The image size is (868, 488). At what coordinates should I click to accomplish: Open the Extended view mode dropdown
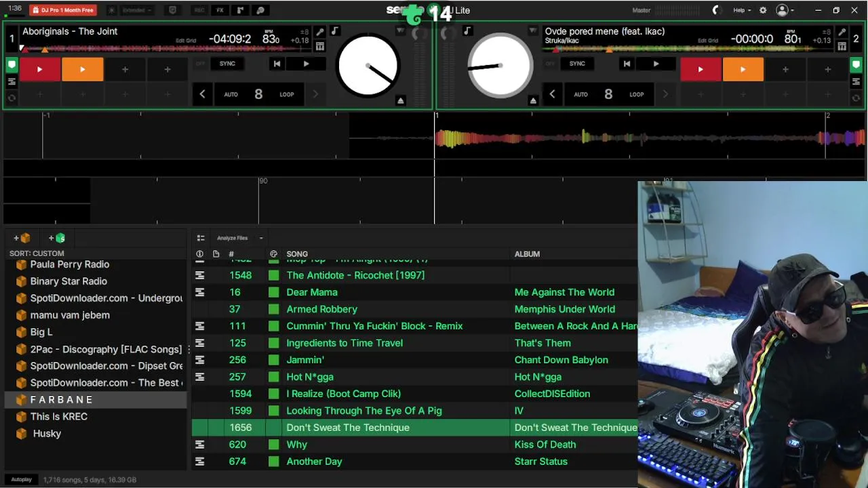pyautogui.click(x=138, y=10)
